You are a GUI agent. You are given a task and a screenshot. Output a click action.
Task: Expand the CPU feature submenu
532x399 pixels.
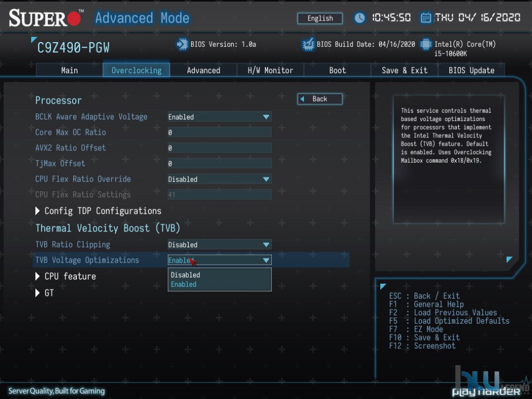[x=65, y=276]
